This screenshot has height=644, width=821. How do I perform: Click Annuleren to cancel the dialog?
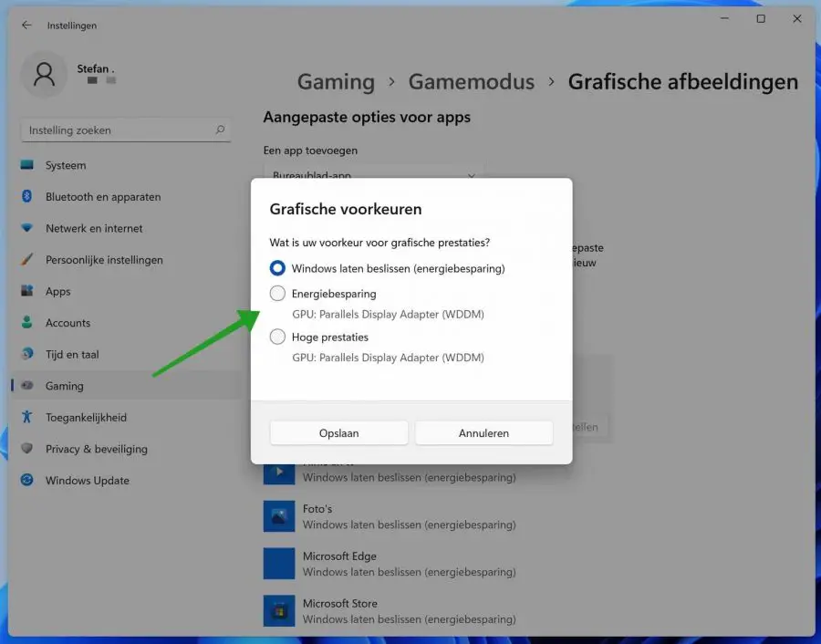click(x=483, y=433)
